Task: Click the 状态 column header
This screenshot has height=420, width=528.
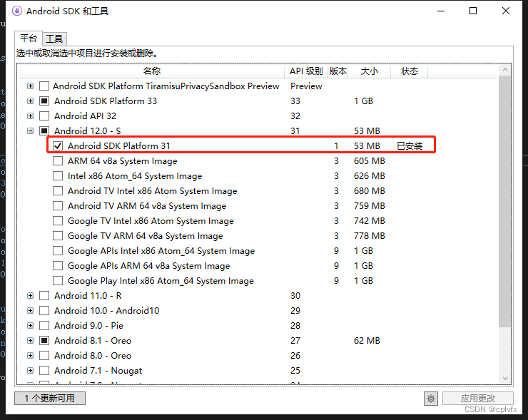Action: point(410,71)
